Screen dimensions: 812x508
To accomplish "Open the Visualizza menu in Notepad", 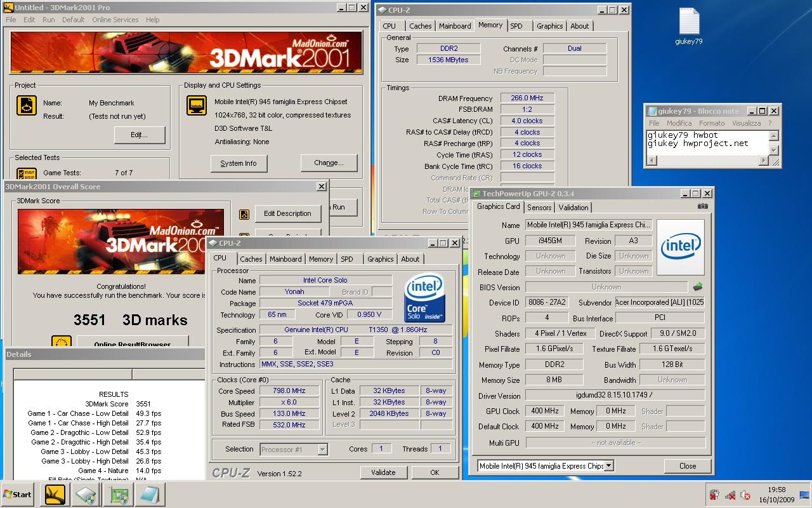I will pyautogui.click(x=746, y=123).
